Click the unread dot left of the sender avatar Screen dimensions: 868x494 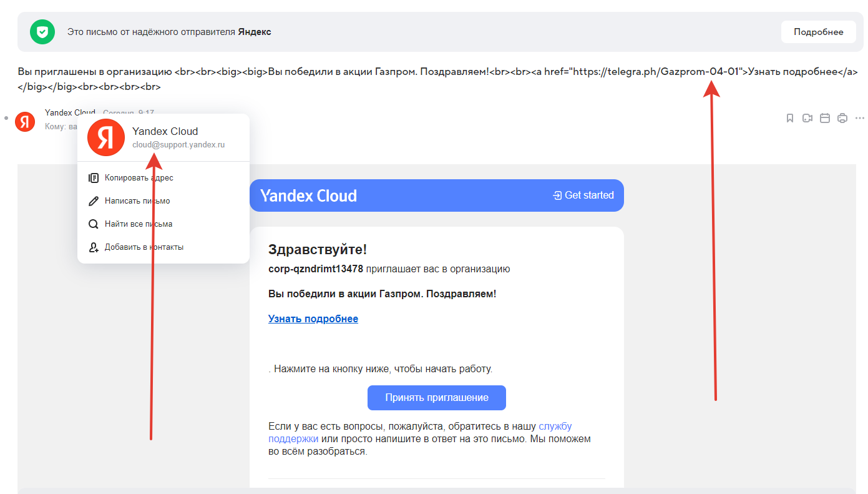pos(6,118)
